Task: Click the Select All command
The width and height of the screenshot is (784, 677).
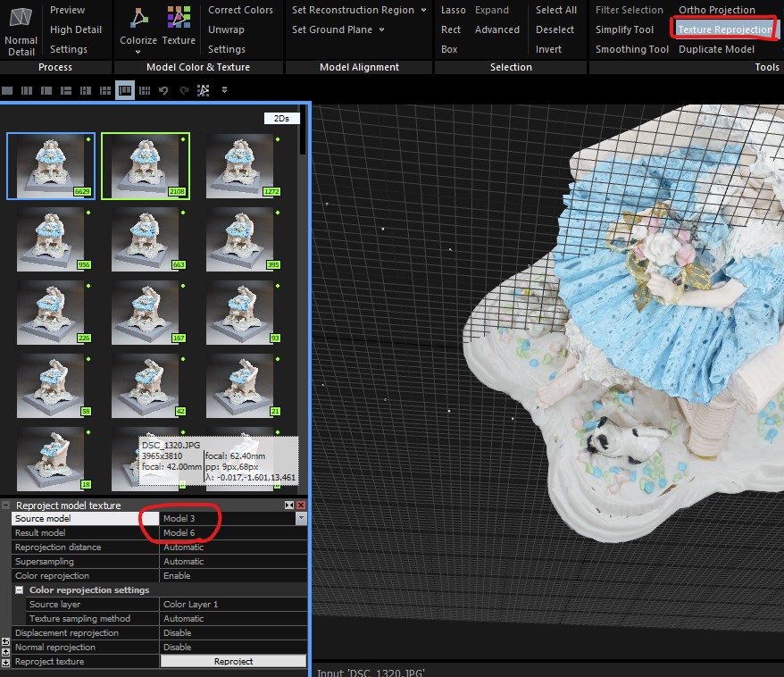Action: (555, 10)
